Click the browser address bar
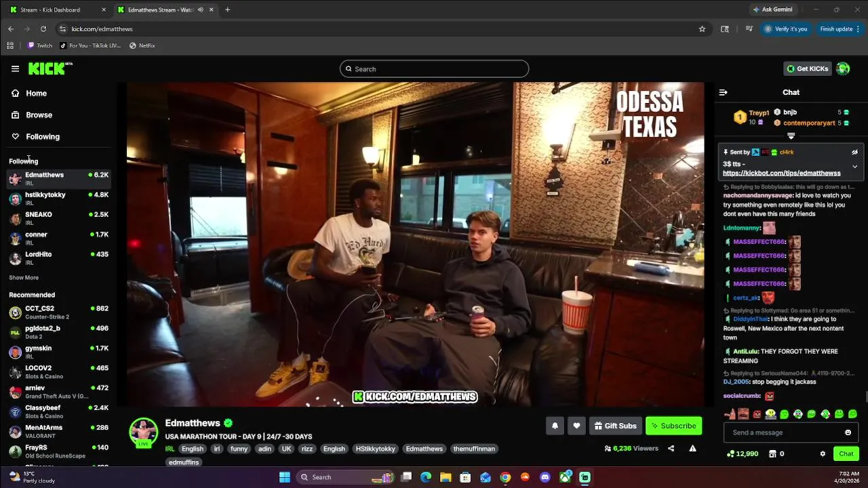868x488 pixels. [380, 29]
